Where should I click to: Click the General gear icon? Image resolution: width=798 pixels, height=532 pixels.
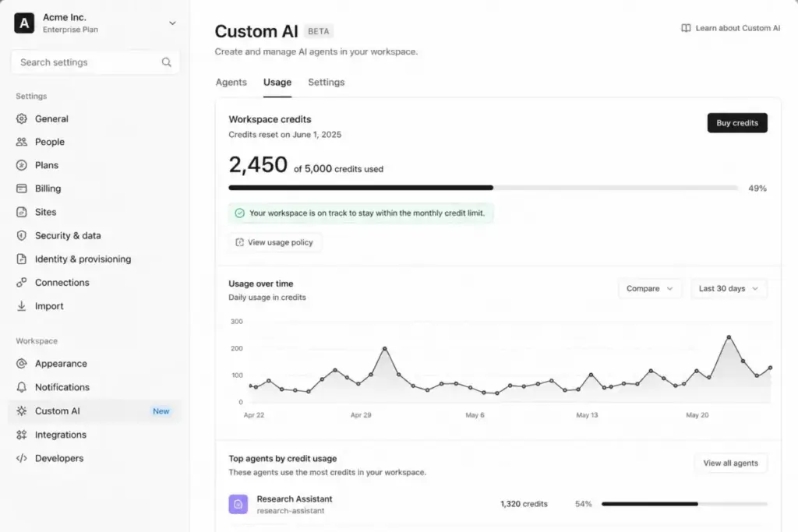[x=21, y=118]
